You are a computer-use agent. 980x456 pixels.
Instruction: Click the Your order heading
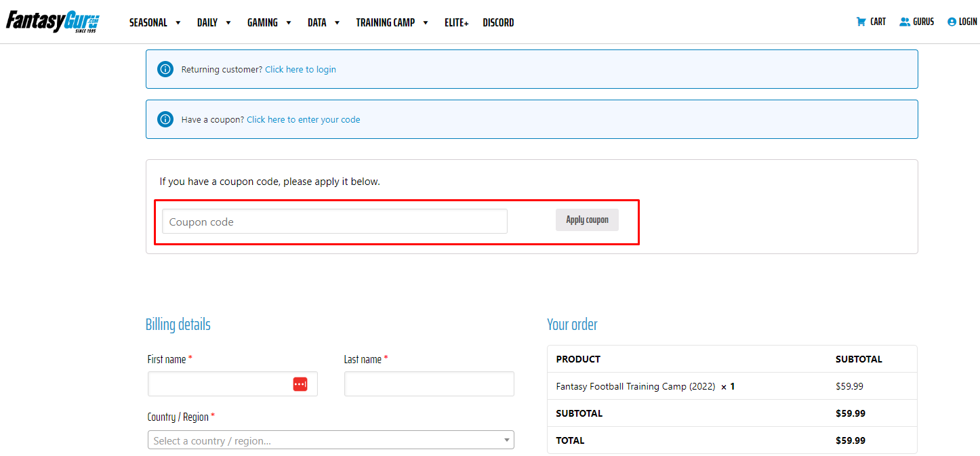(x=573, y=325)
